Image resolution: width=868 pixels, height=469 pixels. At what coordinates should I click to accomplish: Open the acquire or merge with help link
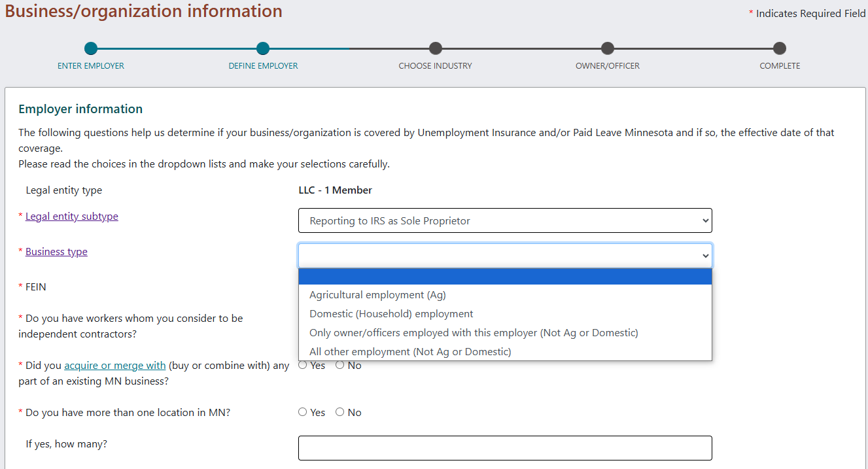point(114,365)
